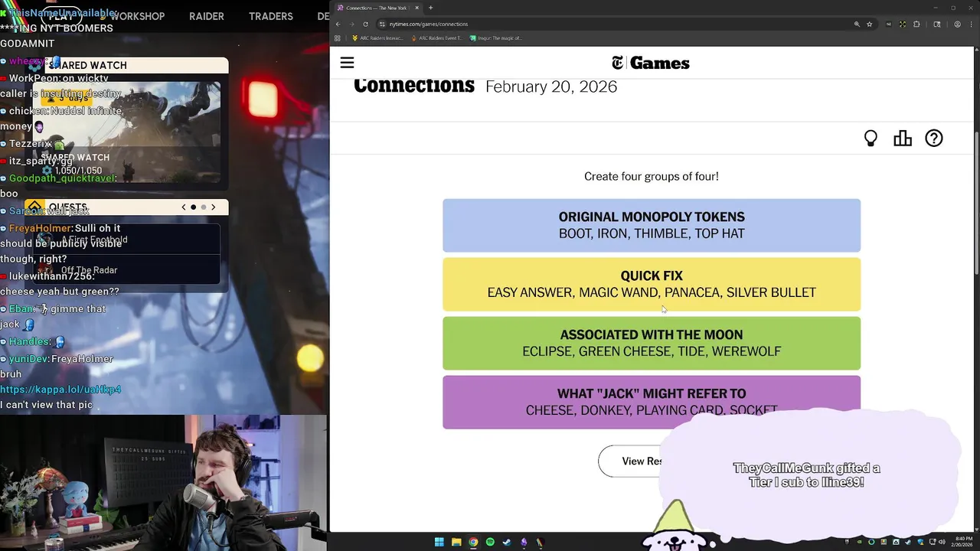Open the Chrome three-dot menu
Image resolution: width=980 pixels, height=551 pixels.
tap(970, 24)
